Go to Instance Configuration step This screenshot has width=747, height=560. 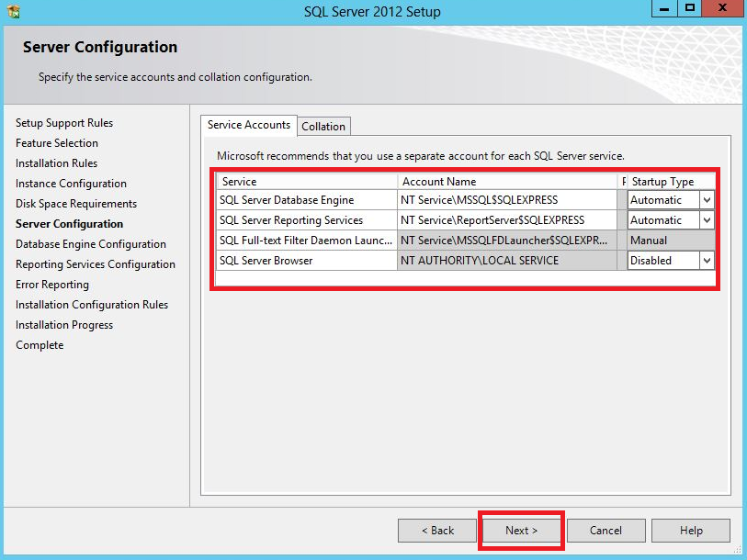coord(71,184)
